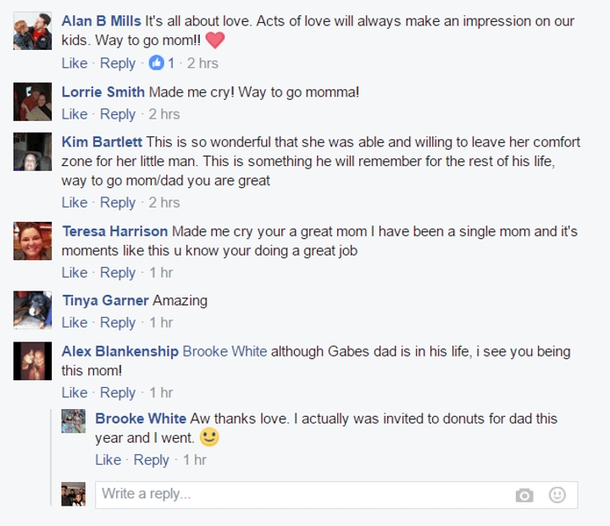Like Tinya Garner's Amazing comment
This screenshot has width=610, height=526.
coord(75,322)
